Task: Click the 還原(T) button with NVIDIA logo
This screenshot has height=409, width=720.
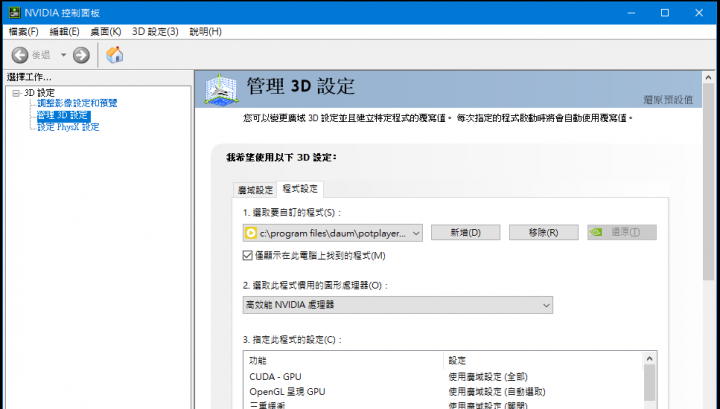Action: pos(622,232)
